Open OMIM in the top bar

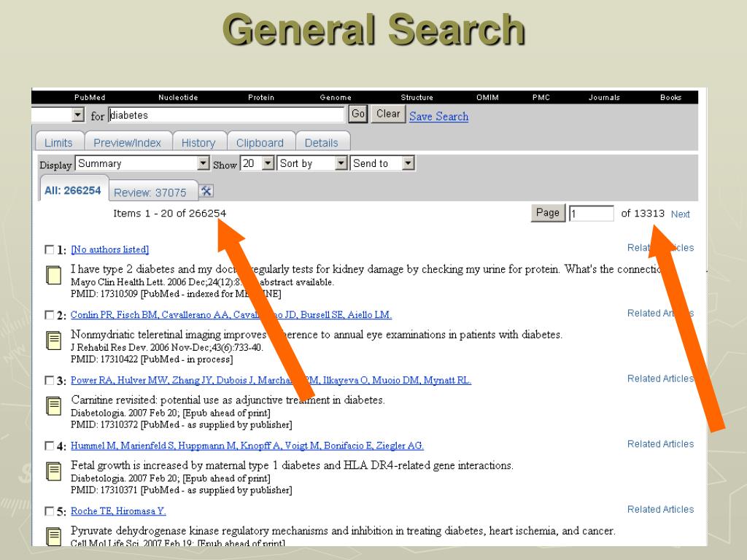487,97
